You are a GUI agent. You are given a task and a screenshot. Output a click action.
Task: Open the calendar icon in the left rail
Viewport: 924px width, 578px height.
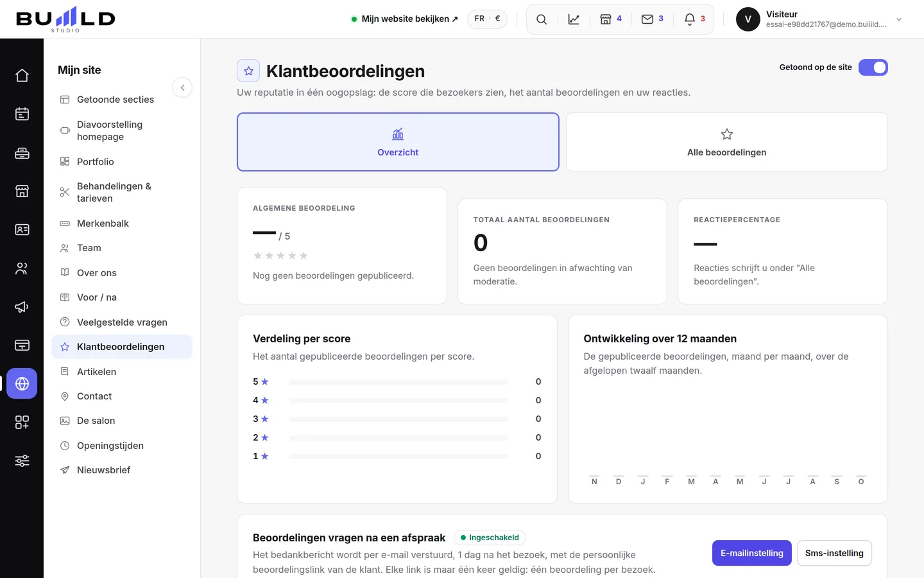22,114
